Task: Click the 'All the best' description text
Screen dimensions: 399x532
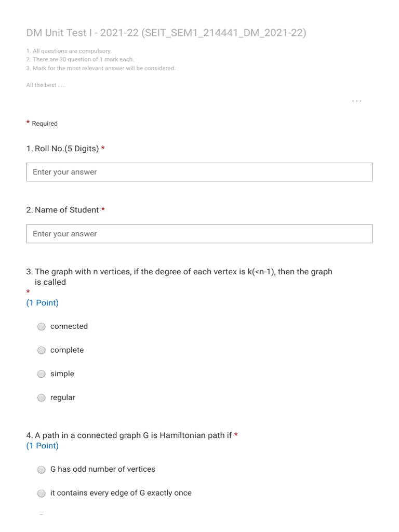Action: tap(46, 85)
